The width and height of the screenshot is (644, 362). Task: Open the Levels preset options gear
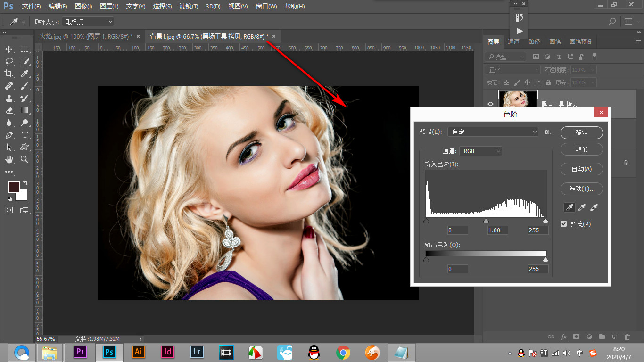point(547,132)
